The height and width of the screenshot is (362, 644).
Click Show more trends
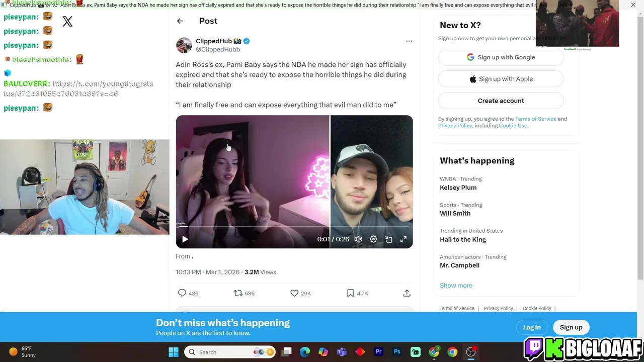pyautogui.click(x=456, y=285)
